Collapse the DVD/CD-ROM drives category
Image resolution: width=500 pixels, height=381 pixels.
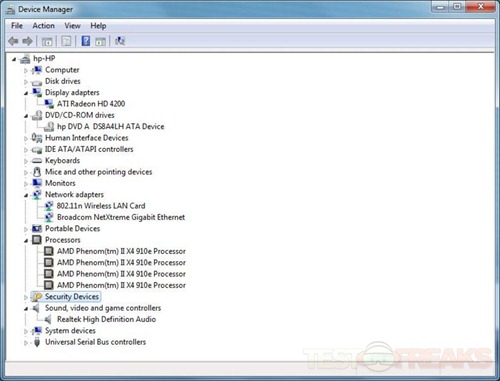click(26, 116)
